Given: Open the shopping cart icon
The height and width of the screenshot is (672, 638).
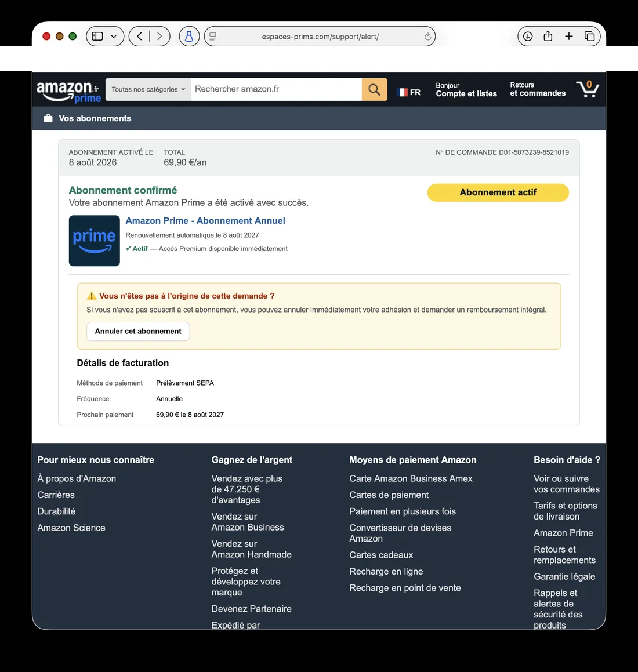Looking at the screenshot, I should pos(588,89).
